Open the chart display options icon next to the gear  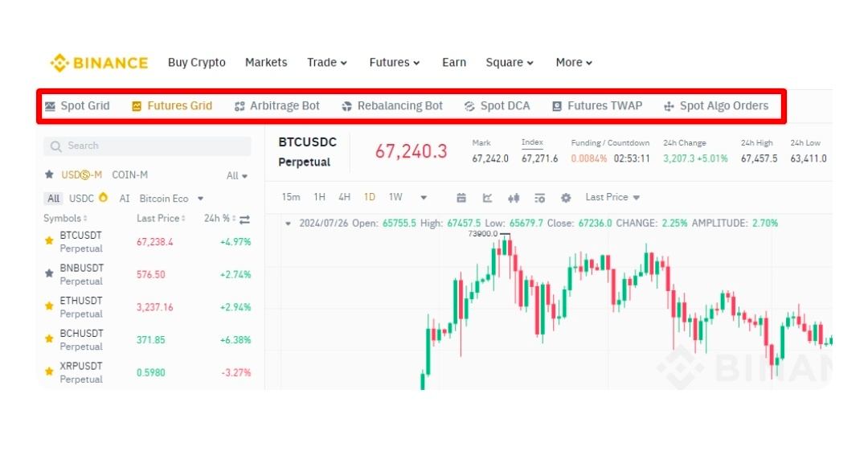pyautogui.click(x=540, y=198)
